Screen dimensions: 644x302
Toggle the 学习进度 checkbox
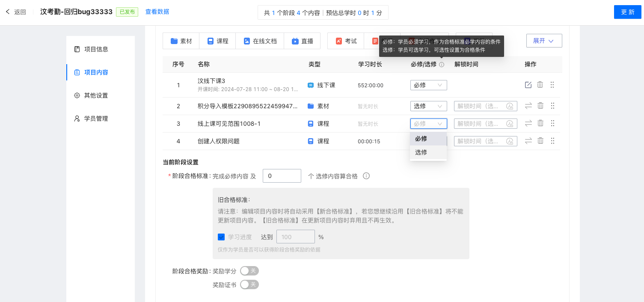click(221, 237)
